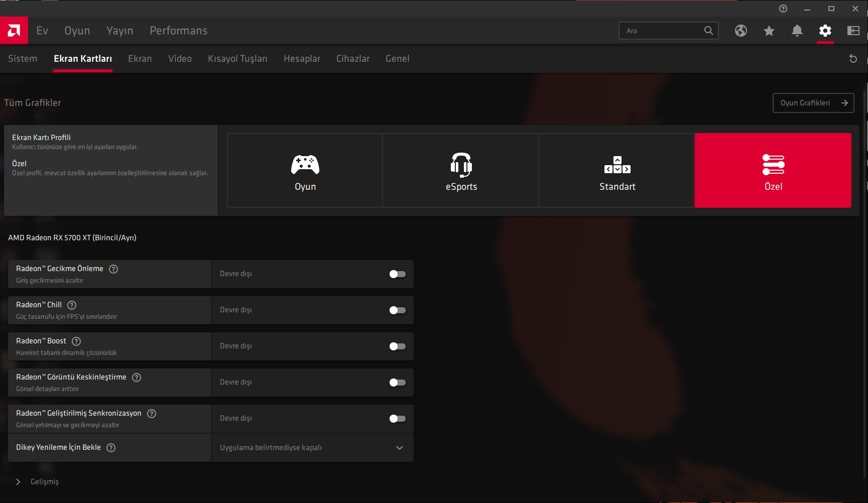The image size is (868, 503).
Task: Show help for Geliştirilmiş Senkronizasyon
Action: (152, 414)
